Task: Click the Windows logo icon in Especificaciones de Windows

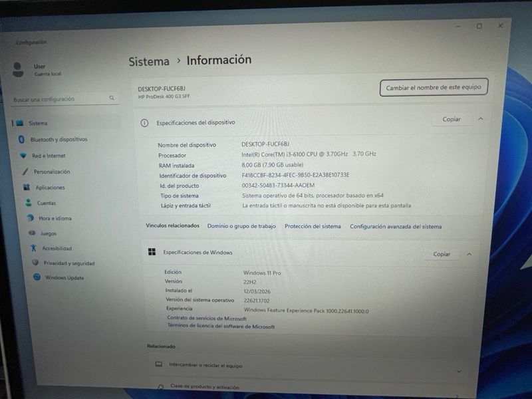Action: point(152,252)
